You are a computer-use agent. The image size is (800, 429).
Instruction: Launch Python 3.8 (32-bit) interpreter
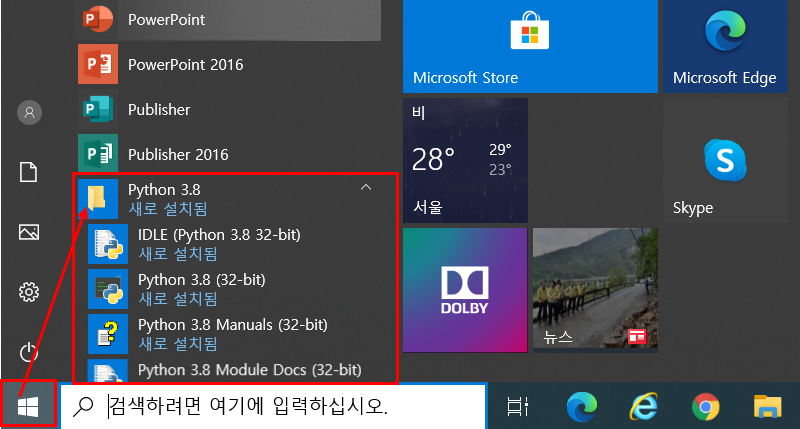pyautogui.click(x=235, y=289)
